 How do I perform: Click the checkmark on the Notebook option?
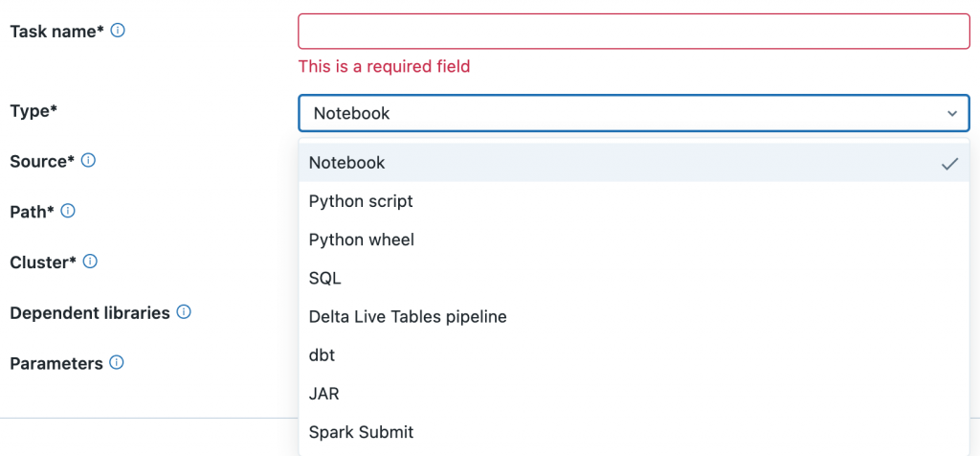click(948, 164)
